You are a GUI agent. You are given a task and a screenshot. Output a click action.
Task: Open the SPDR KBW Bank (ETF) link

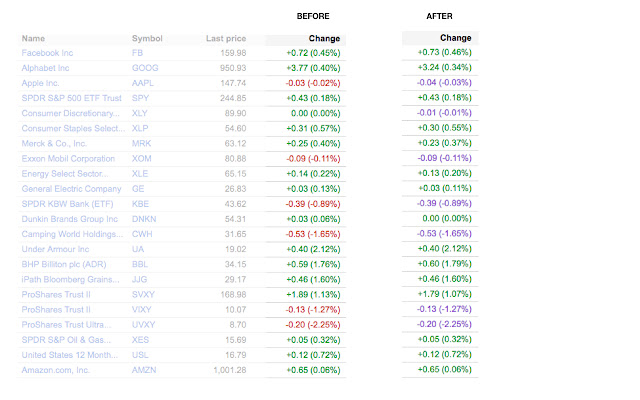click(x=67, y=204)
